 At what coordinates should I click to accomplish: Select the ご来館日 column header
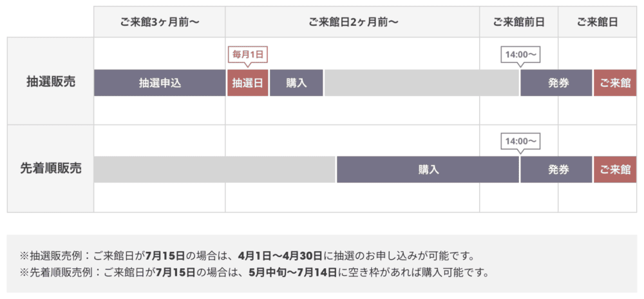(x=597, y=22)
